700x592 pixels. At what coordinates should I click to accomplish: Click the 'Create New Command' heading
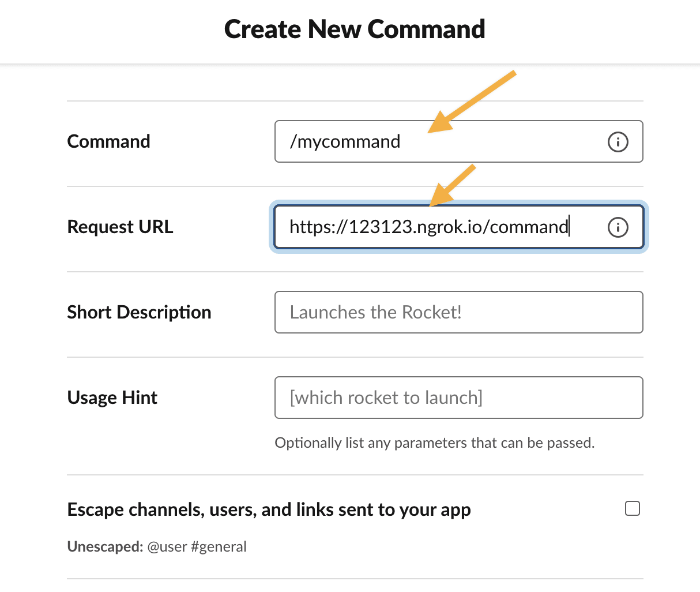pos(354,29)
